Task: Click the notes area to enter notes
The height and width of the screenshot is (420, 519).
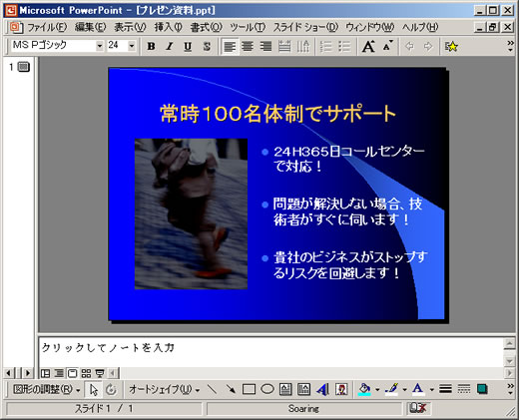Action: (x=270, y=352)
